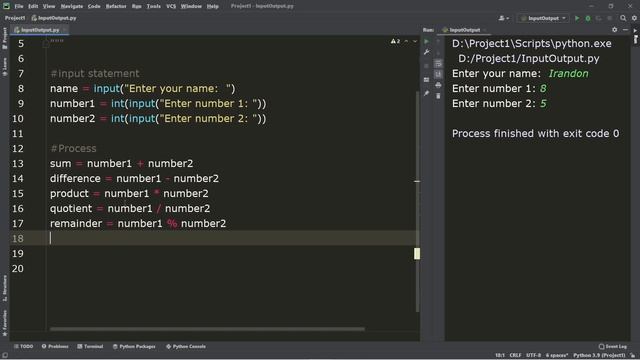Open Run panel settings gear

(614, 30)
